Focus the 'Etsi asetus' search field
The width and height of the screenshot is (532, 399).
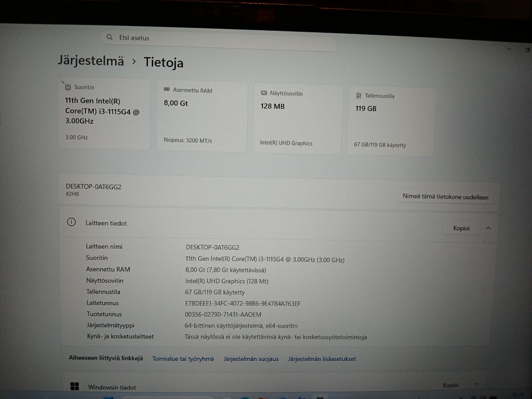[x=218, y=40]
